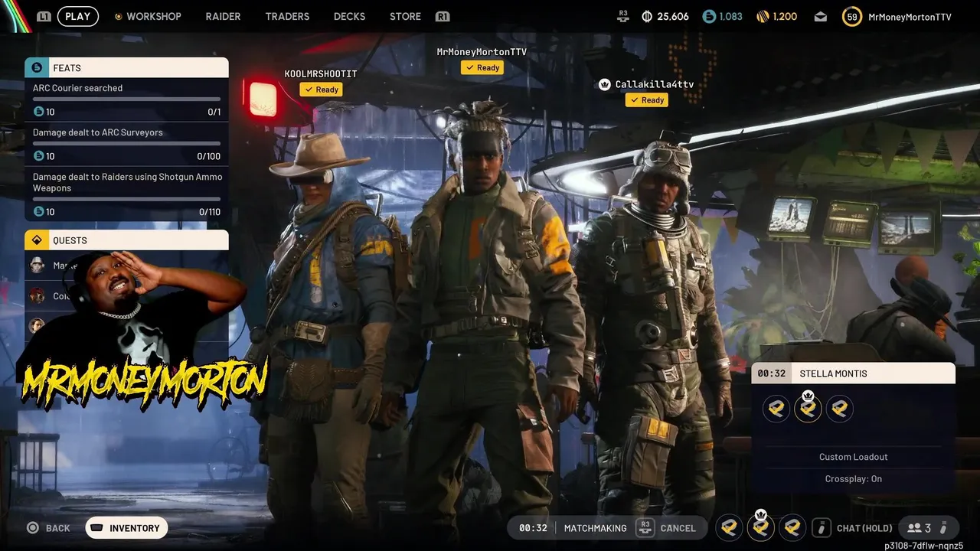Open the MrMoneyMortonTTV profile name in the header
980x551 pixels.
coord(910,16)
